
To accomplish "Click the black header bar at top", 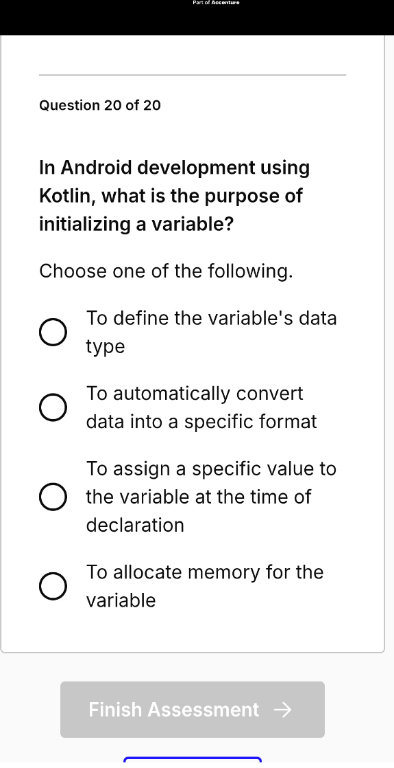I will [x=197, y=17].
